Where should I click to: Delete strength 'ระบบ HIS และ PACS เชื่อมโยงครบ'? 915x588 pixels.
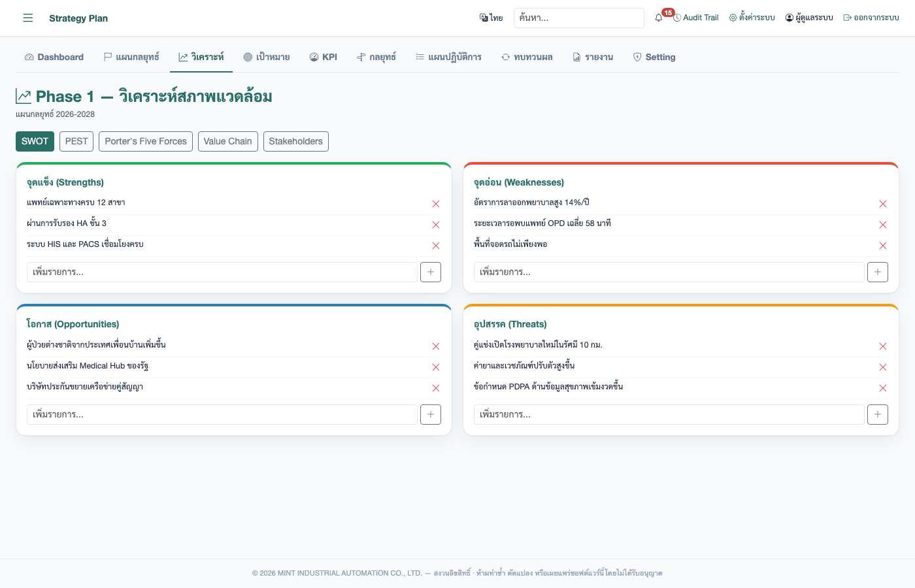(436, 246)
